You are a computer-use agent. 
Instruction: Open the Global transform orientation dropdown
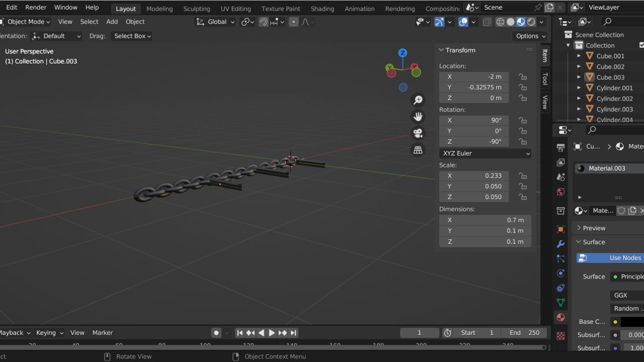(216, 22)
